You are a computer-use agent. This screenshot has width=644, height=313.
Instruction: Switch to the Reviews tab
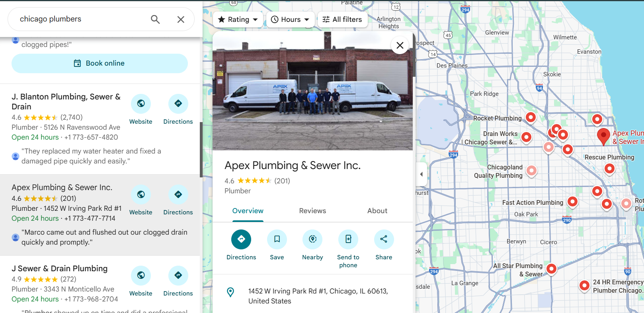click(x=312, y=211)
